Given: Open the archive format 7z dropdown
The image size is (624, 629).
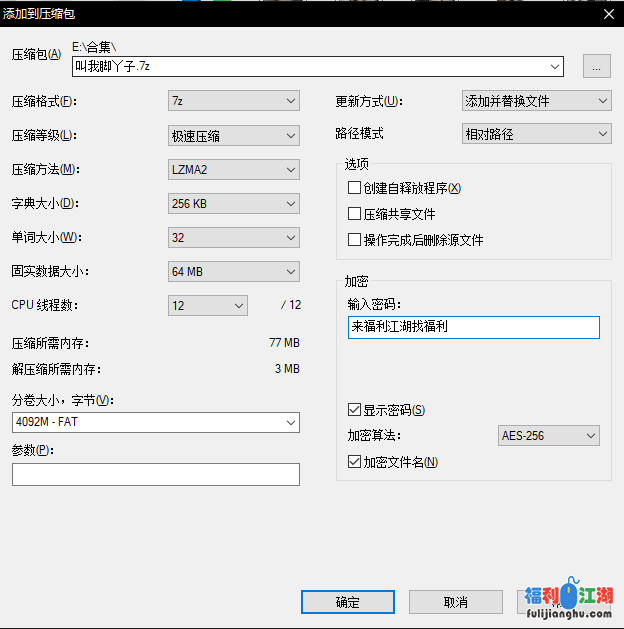Looking at the screenshot, I should 234,101.
